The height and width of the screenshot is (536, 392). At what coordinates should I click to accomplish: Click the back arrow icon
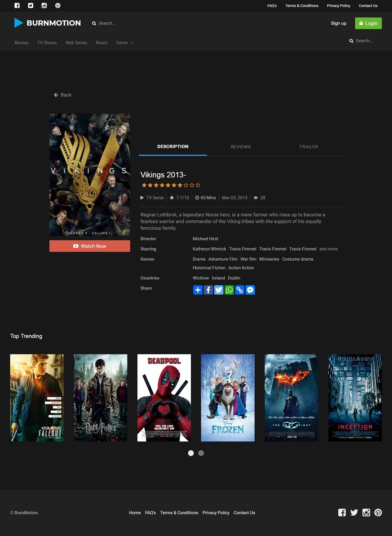point(56,95)
